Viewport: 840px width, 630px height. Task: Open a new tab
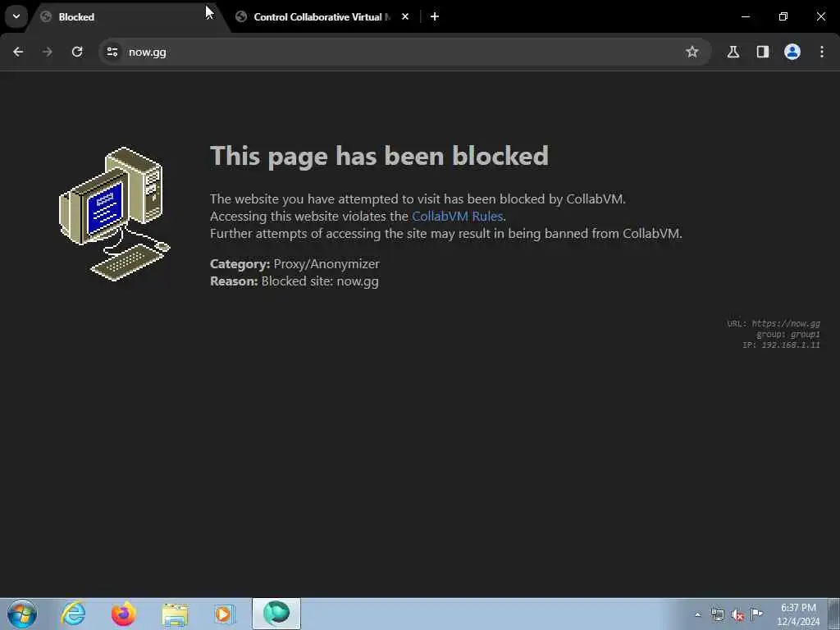pos(435,16)
